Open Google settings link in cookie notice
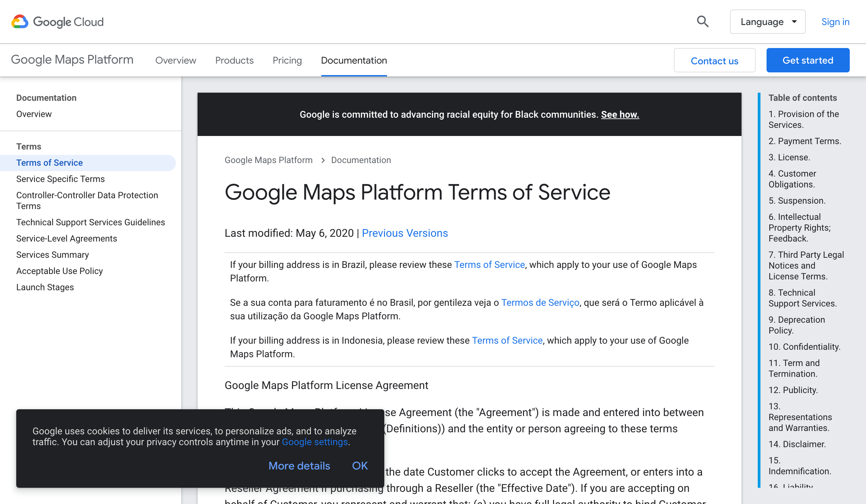 click(315, 442)
